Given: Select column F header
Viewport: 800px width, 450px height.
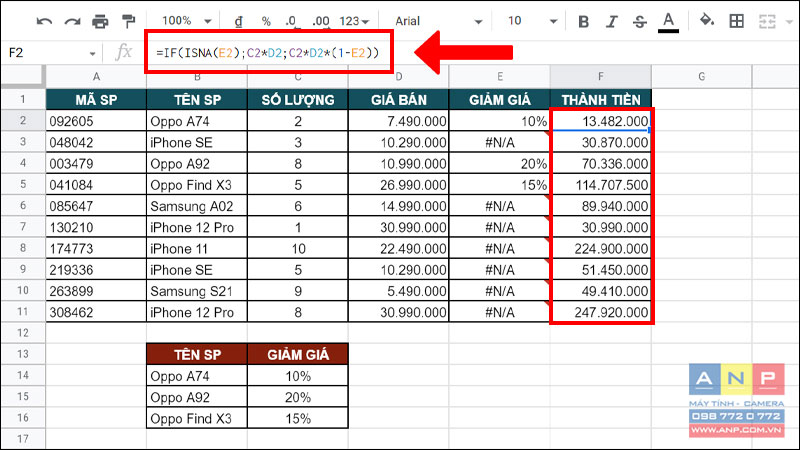Looking at the screenshot, I should coord(601,77).
